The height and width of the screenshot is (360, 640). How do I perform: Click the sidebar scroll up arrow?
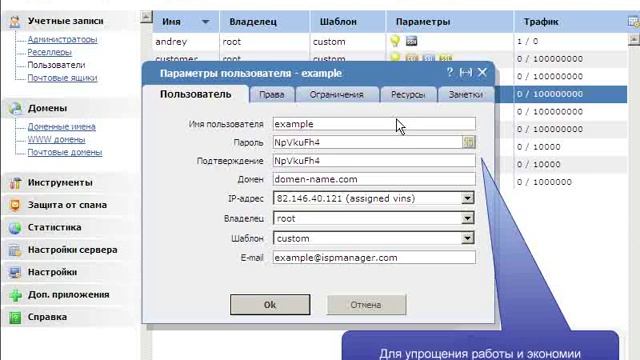146,17
